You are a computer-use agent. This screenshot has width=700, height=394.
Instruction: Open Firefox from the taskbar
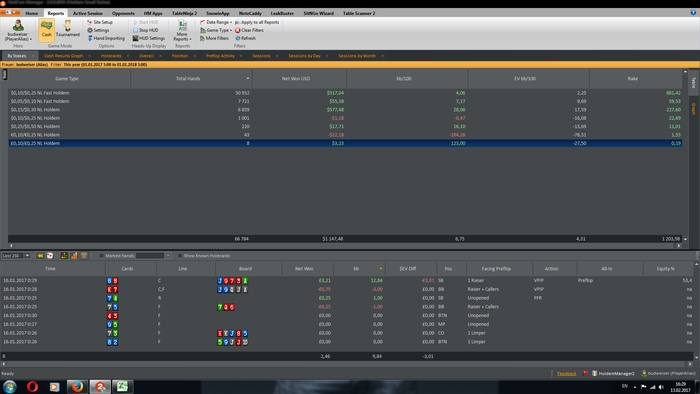[x=77, y=386]
